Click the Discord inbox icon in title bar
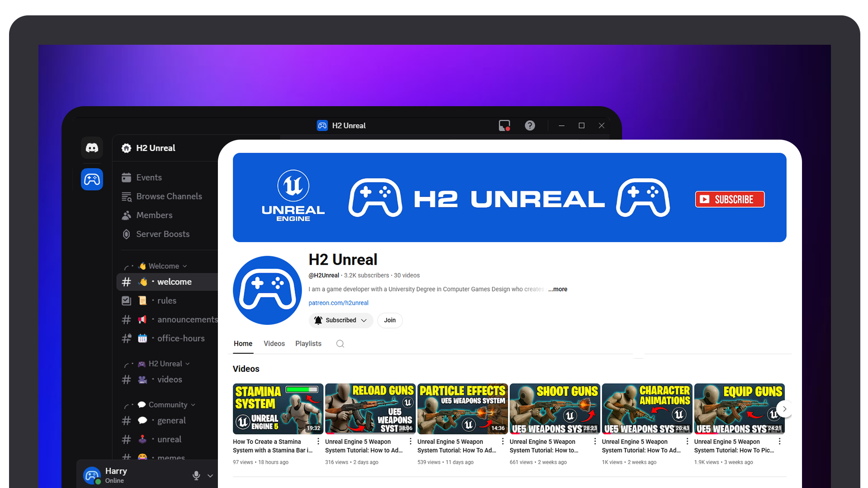 tap(504, 126)
